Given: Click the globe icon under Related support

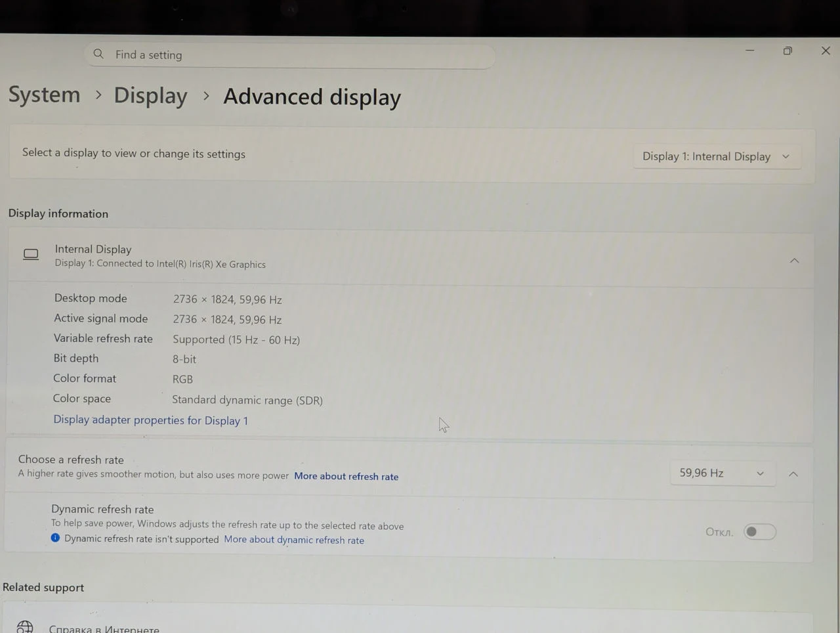Looking at the screenshot, I should click(x=25, y=627).
